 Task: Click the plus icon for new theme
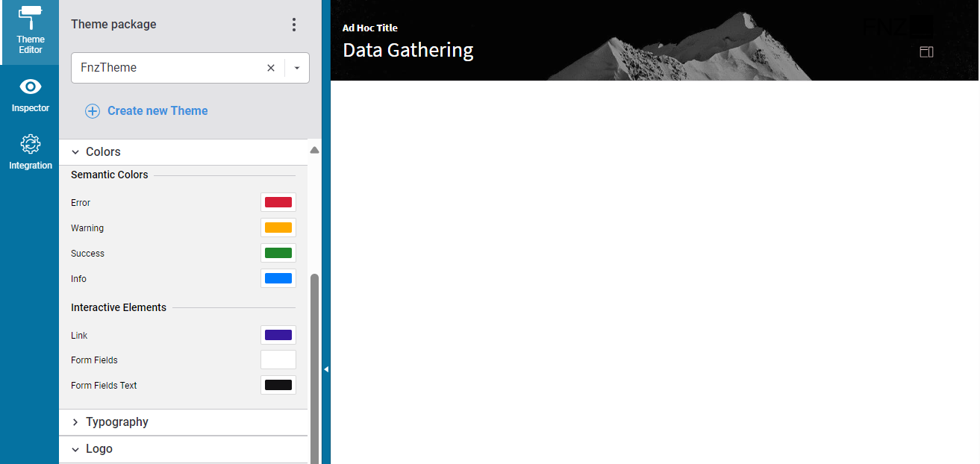[93, 111]
